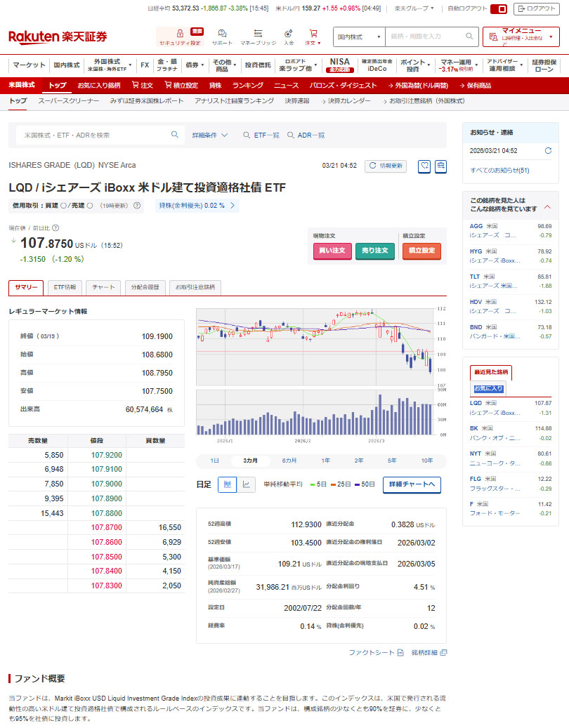The image size is (569, 728).
Task: Switch to line chart icon
Action: (247, 484)
